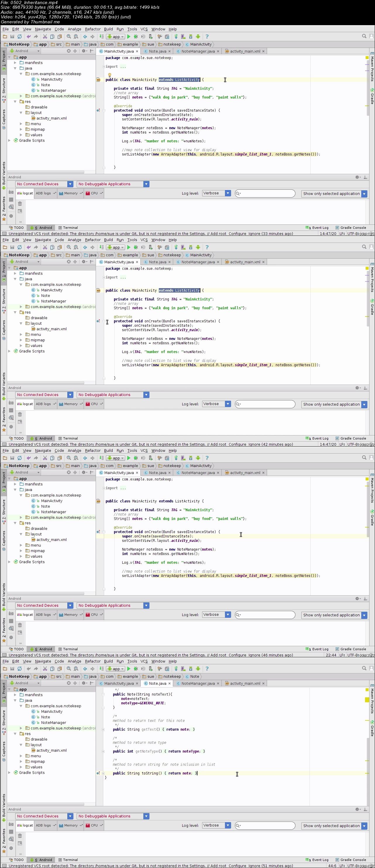This screenshot has width=375, height=868.
Task: Select NoteManager in the second frame's project tree
Action: pyautogui.click(x=53, y=301)
